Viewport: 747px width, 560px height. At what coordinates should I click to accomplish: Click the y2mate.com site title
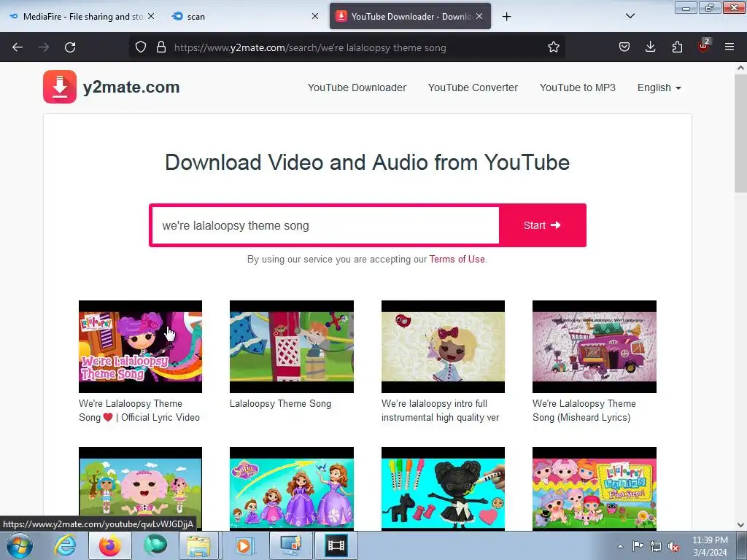coord(131,87)
